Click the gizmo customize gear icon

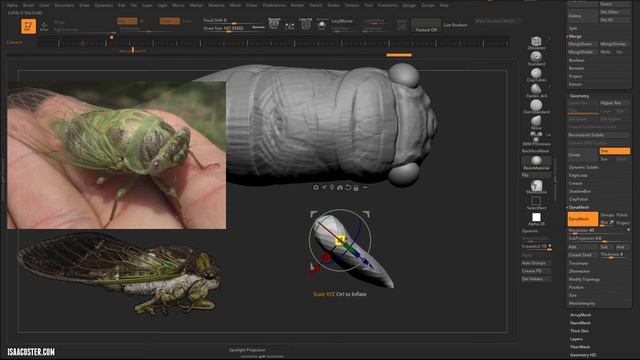tap(316, 187)
